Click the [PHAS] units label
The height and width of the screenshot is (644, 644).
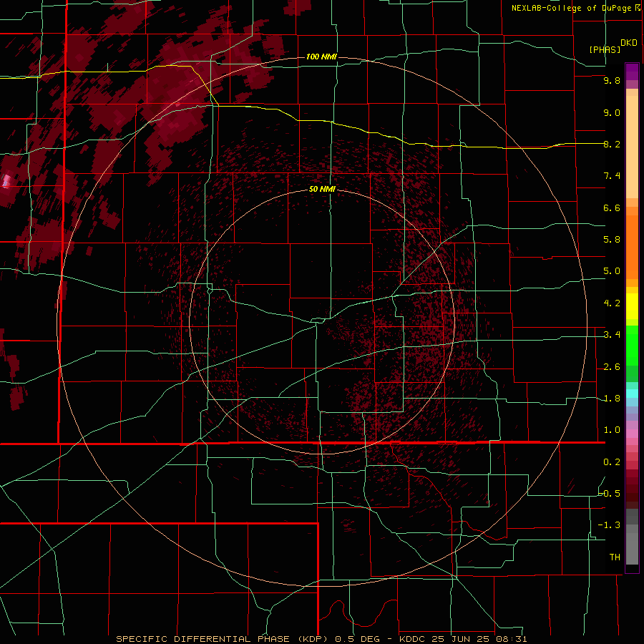click(605, 49)
